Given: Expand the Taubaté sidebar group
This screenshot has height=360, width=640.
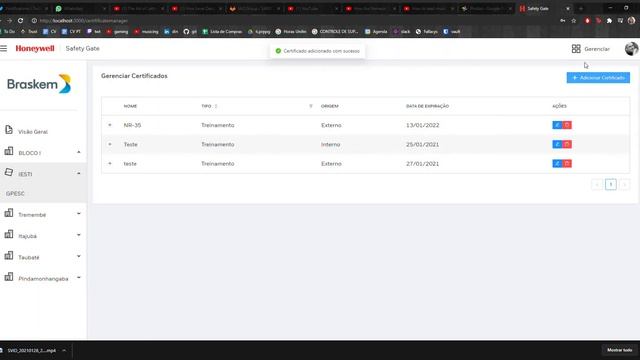Looking at the screenshot, I should click(79, 256).
